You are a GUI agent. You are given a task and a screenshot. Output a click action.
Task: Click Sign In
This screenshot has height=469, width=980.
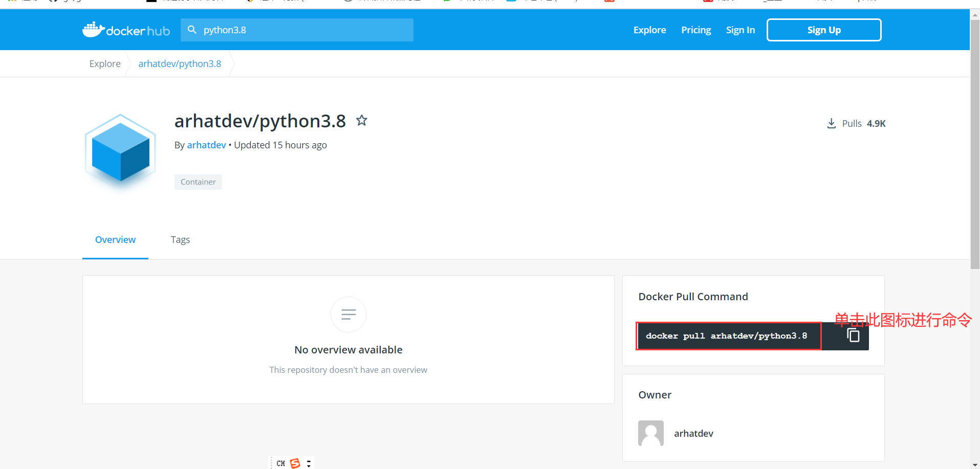[x=740, y=30]
